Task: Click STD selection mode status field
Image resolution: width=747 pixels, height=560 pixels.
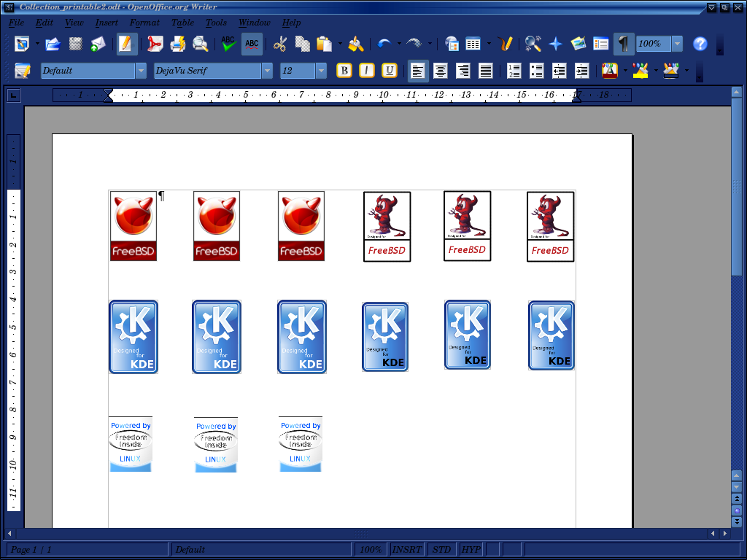Action: coord(441,549)
